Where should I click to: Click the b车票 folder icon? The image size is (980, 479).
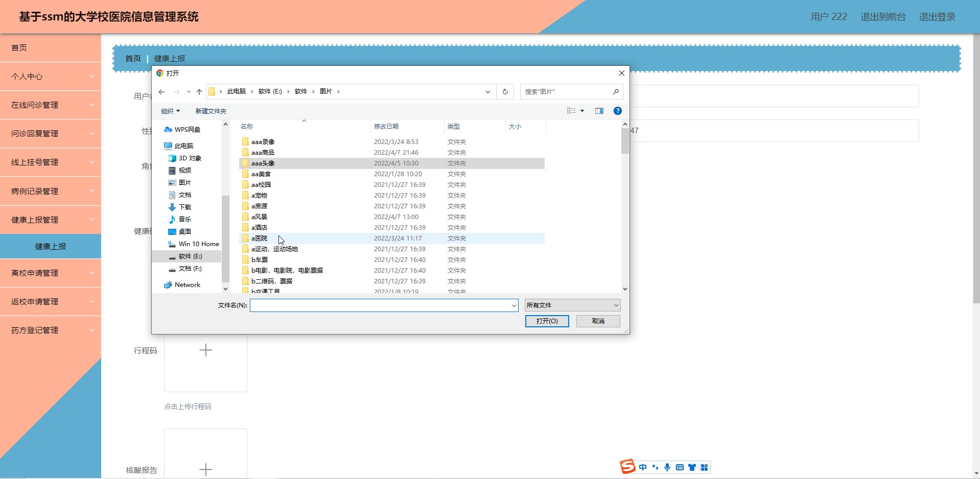(x=245, y=260)
